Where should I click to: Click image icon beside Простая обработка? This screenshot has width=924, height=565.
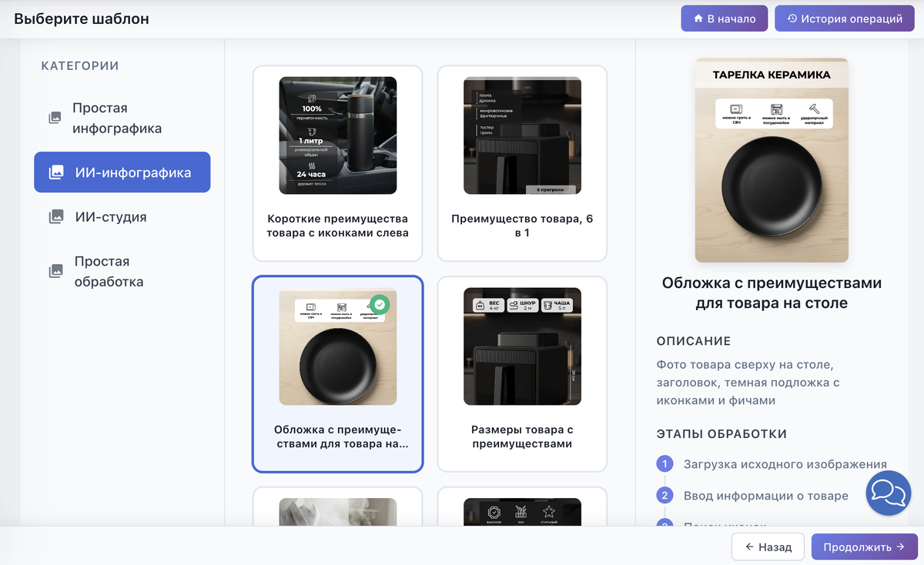point(55,271)
